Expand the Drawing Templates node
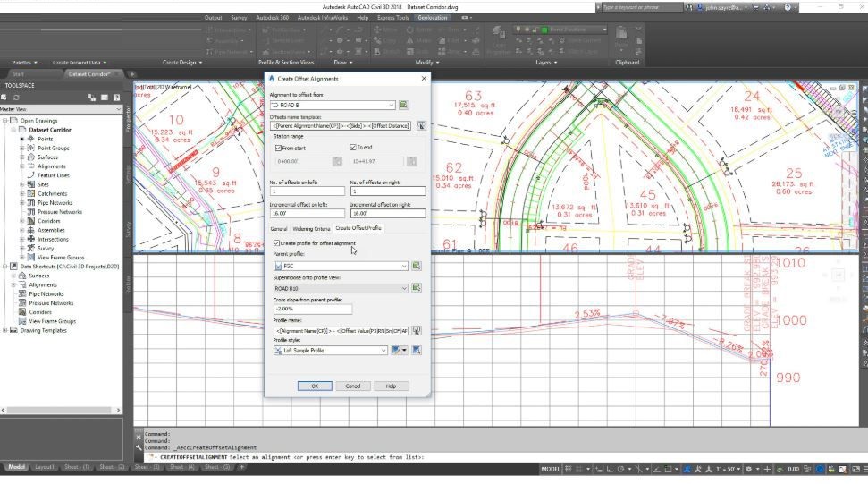Screen dimensions: 868x484 click(5, 330)
